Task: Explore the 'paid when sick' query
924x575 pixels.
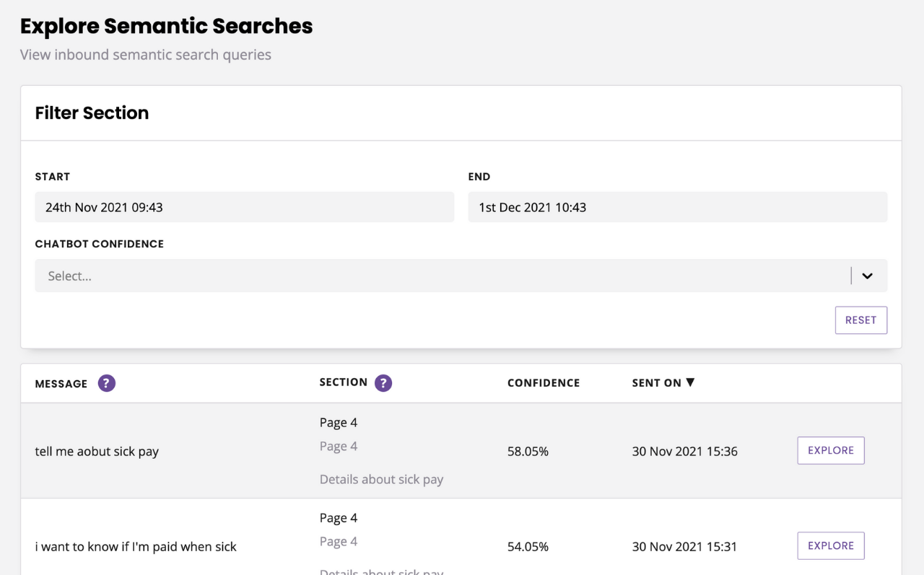Action: (x=831, y=545)
